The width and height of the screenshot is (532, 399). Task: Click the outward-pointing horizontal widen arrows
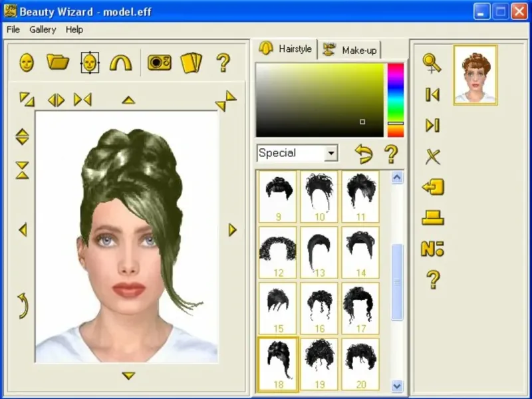(57, 100)
